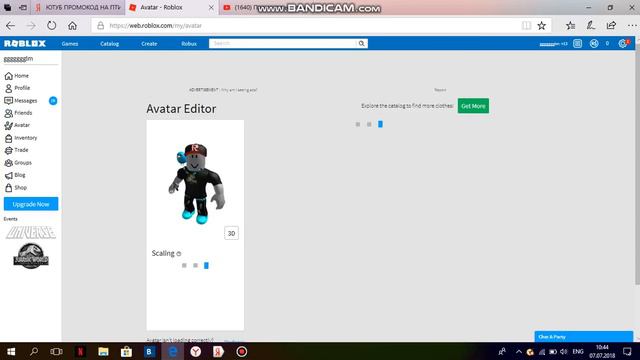Switch to the Yandex promo code tab
The image size is (640, 360).
(x=78, y=7)
